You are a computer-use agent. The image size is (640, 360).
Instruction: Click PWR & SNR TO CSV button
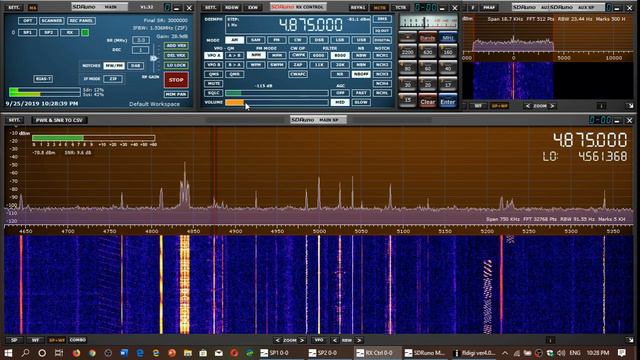click(59, 120)
